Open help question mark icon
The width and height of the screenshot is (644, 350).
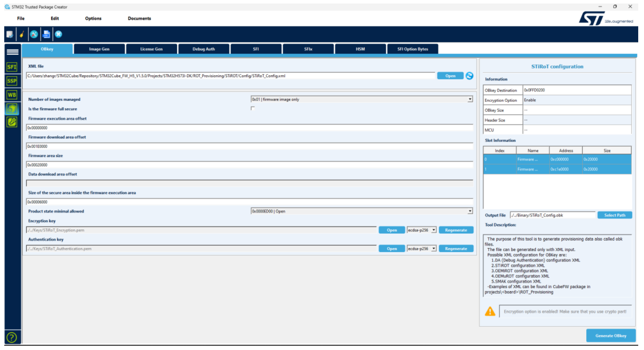click(x=12, y=338)
